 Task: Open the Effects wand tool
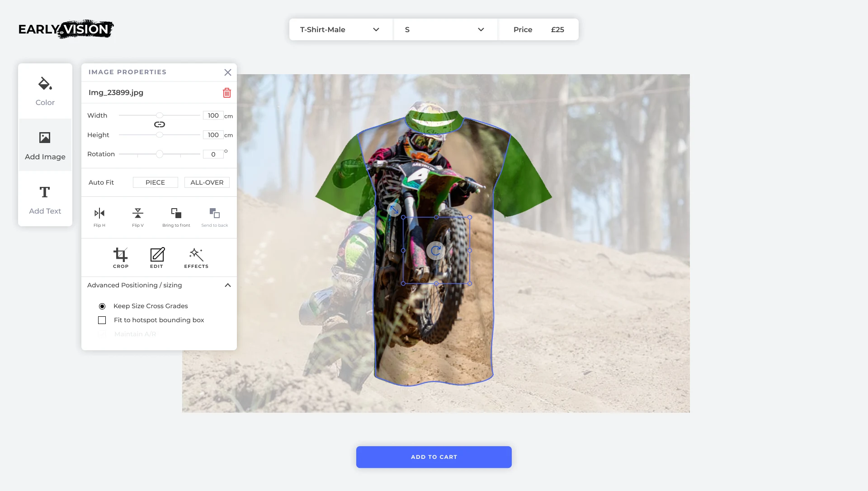(x=196, y=258)
